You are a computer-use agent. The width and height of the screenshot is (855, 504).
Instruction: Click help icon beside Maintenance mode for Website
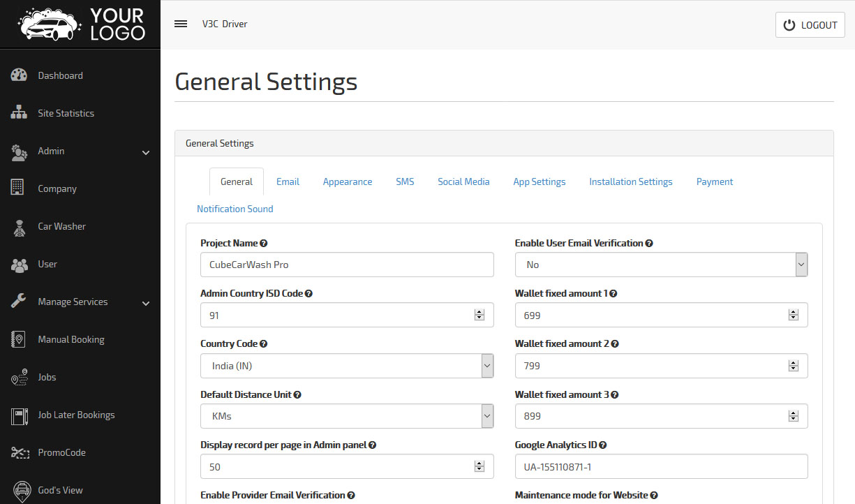pos(654,495)
